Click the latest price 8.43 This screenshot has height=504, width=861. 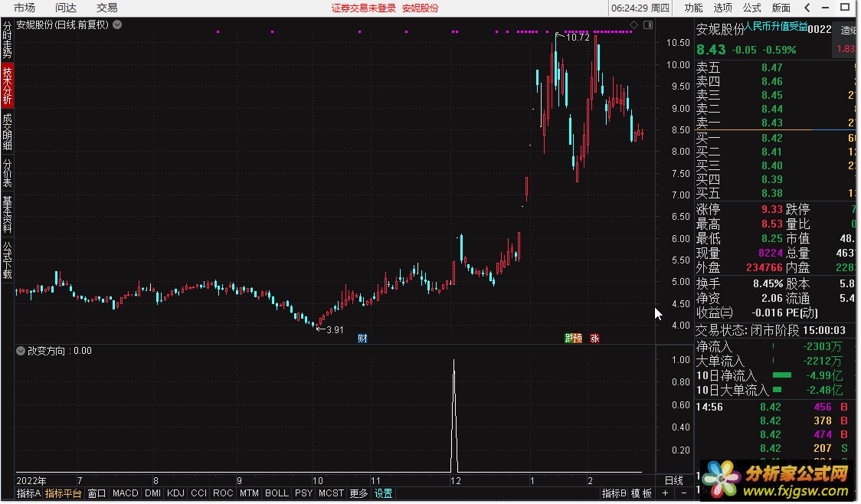tap(711, 50)
